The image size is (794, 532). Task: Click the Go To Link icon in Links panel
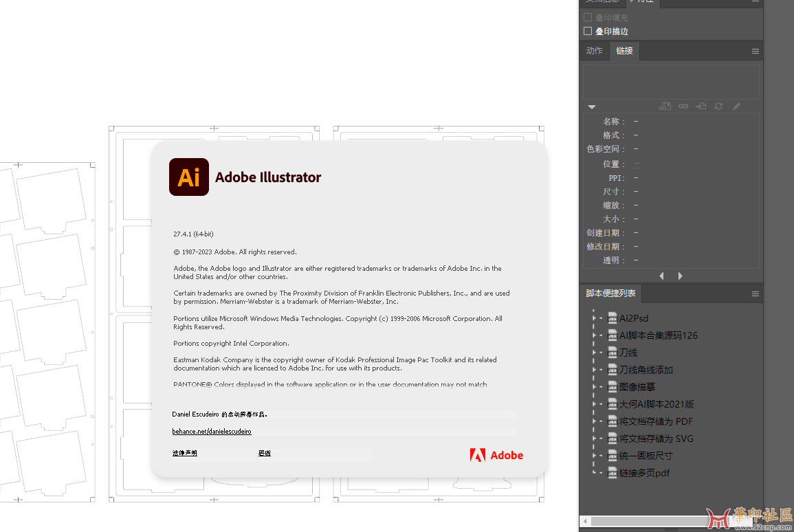coord(701,107)
